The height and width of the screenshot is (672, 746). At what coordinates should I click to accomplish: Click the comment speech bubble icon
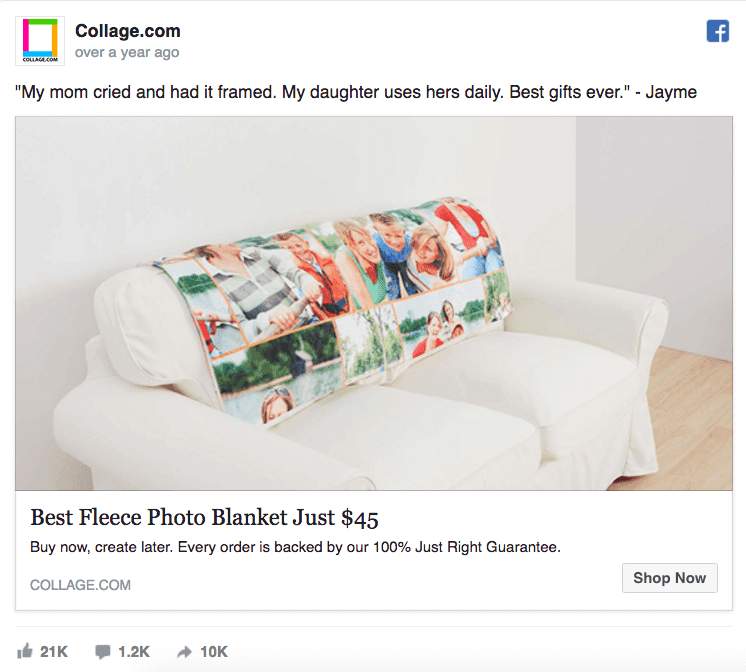click(103, 652)
